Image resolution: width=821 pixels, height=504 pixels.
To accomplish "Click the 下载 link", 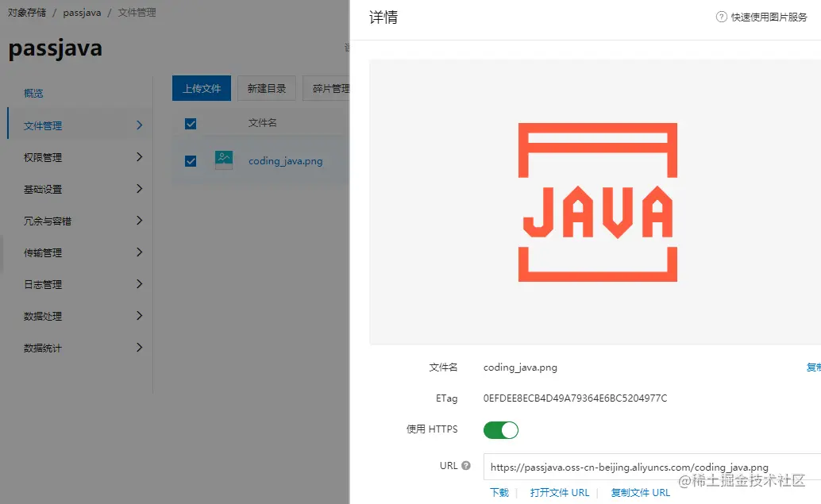I will [499, 492].
